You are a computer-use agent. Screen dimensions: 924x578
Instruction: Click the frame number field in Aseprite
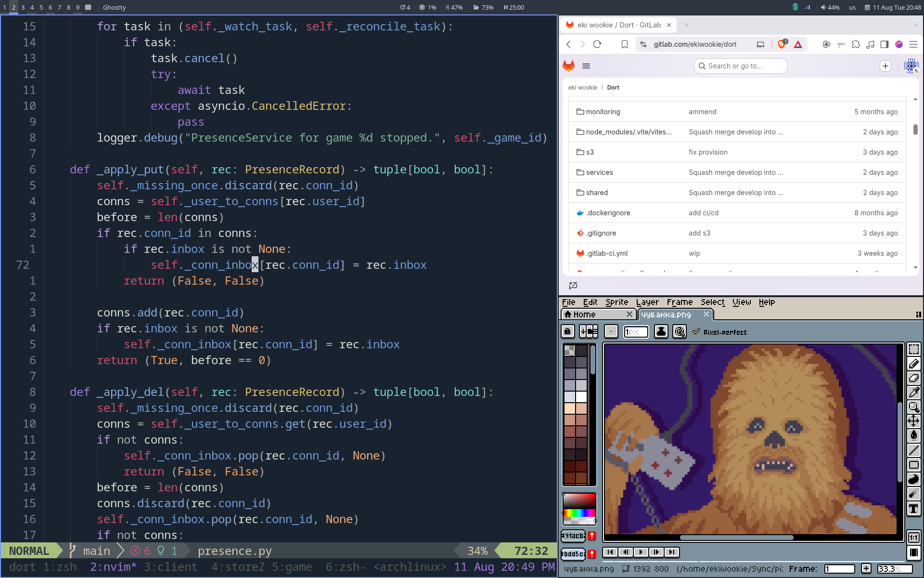tap(839, 569)
